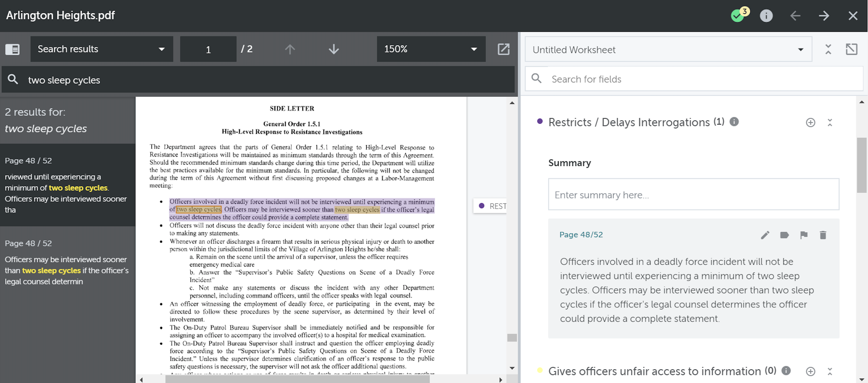Open the Untitled Worksheet dropdown
Screen dimensions: 868x383
(x=668, y=50)
